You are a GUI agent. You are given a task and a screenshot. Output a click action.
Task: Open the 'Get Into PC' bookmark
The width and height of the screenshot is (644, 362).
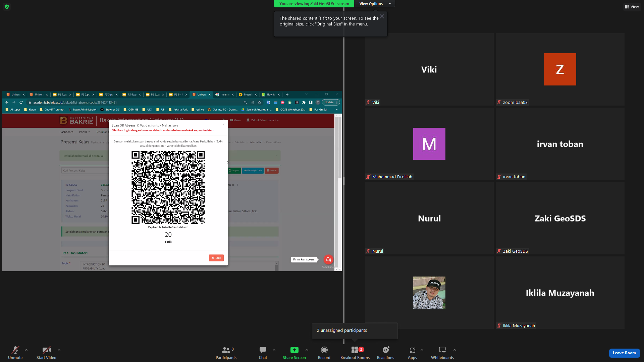click(222, 110)
